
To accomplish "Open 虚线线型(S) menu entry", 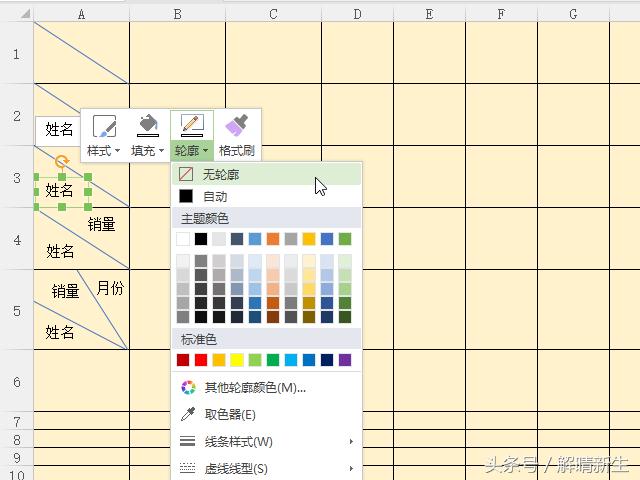I will 267,468.
